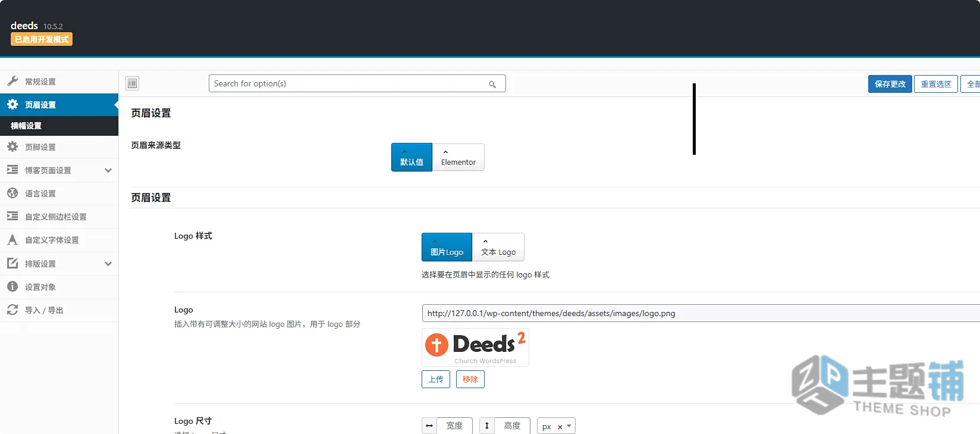The image size is (980, 434).
Task: Open 自定义侧边栏设置 menu item
Action: click(59, 217)
